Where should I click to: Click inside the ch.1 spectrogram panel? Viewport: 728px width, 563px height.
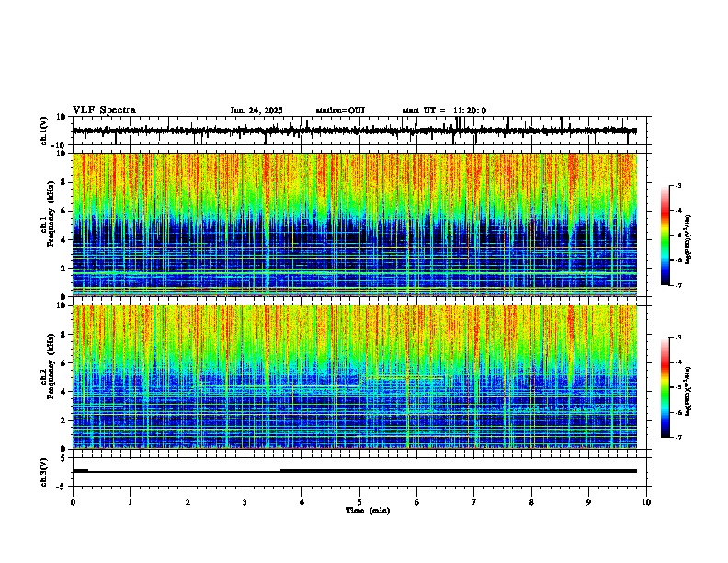[355, 224]
